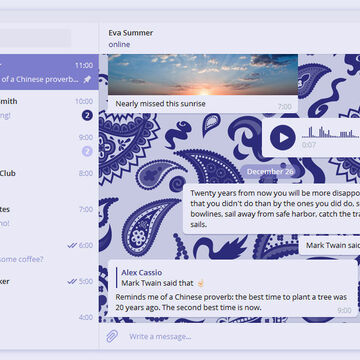Click the 7:00 timestamp on the sunrise message

tap(285, 107)
